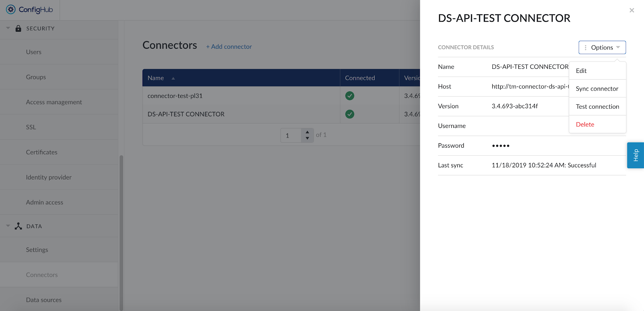This screenshot has height=311, width=644.
Task: Collapse the Data section
Action: [8, 226]
